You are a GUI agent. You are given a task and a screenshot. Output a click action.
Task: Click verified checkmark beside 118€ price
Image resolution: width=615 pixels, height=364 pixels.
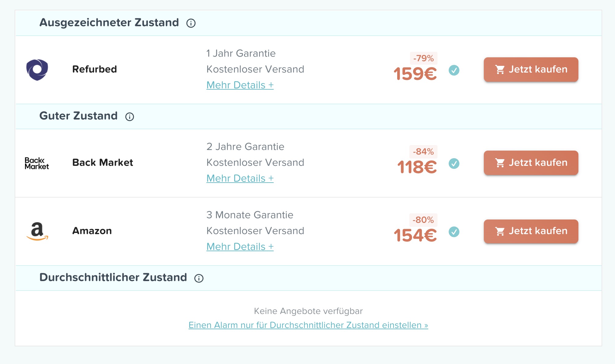454,164
